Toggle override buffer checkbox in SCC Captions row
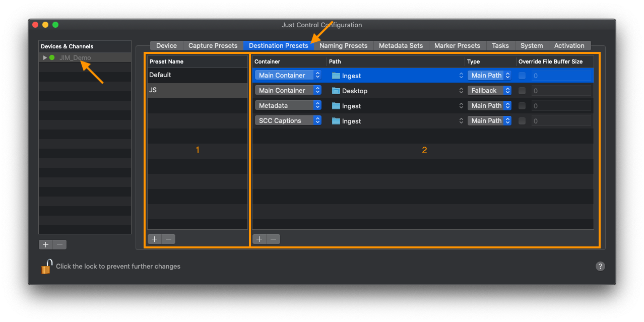This screenshot has height=322, width=644. pyautogui.click(x=522, y=121)
